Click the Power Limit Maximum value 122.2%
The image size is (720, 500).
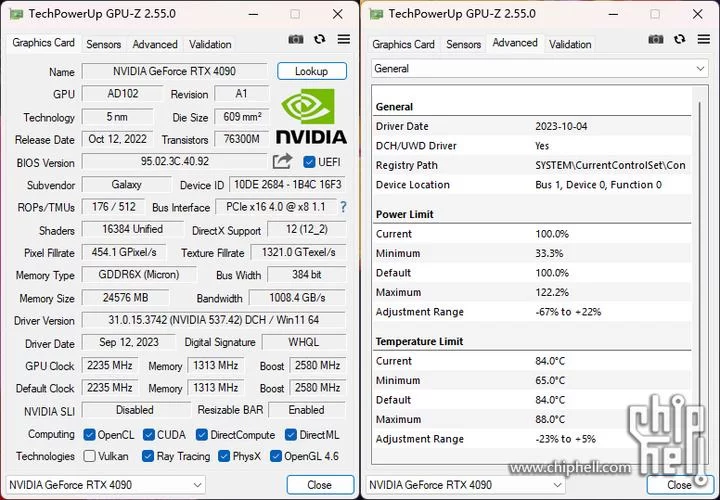552,292
